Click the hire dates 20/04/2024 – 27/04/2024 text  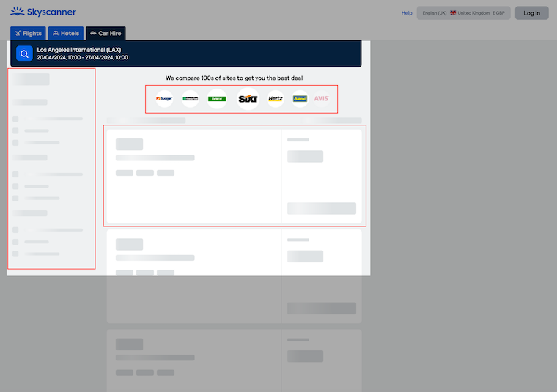(82, 58)
